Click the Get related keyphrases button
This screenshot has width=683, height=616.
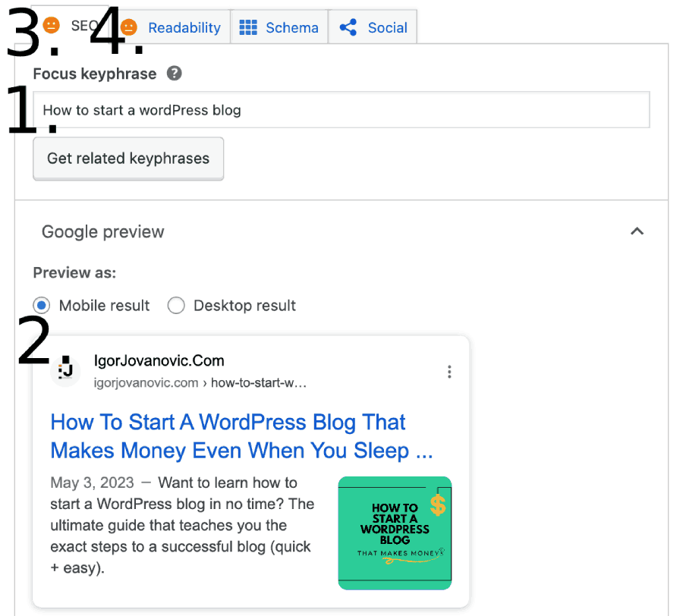[x=128, y=159]
